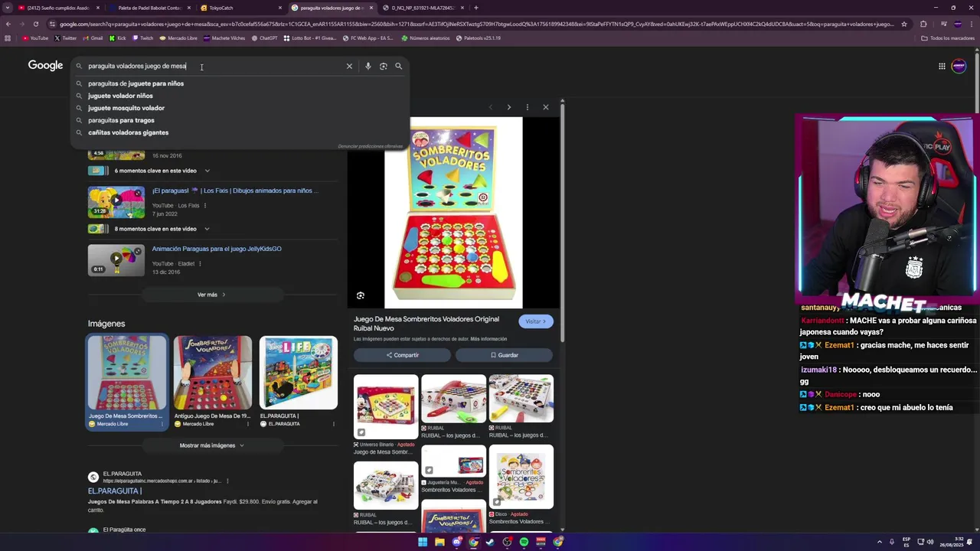The height and width of the screenshot is (551, 980).
Task: Open Mercado Libre bookmark
Action: [178, 37]
